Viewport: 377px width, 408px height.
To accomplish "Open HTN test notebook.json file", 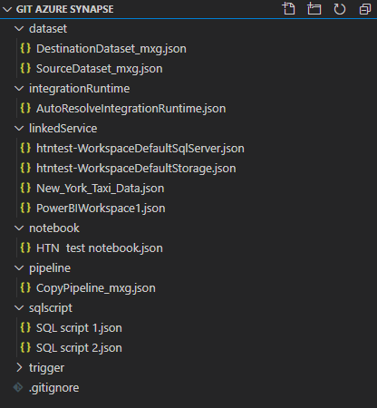I will (99, 248).
